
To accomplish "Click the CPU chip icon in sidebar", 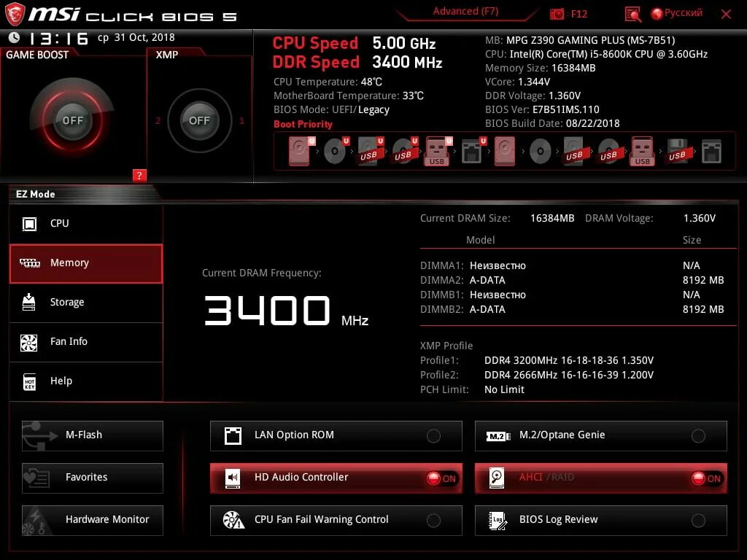I will click(29, 223).
